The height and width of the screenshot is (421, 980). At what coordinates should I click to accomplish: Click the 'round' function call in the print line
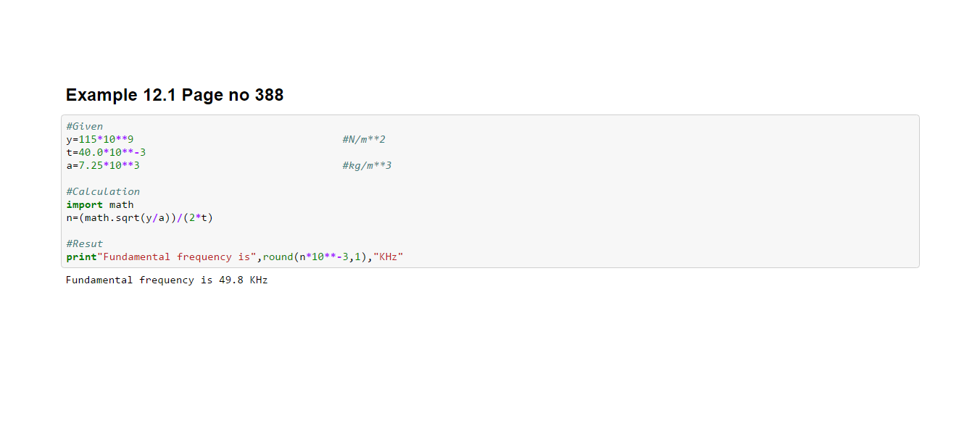[278, 257]
